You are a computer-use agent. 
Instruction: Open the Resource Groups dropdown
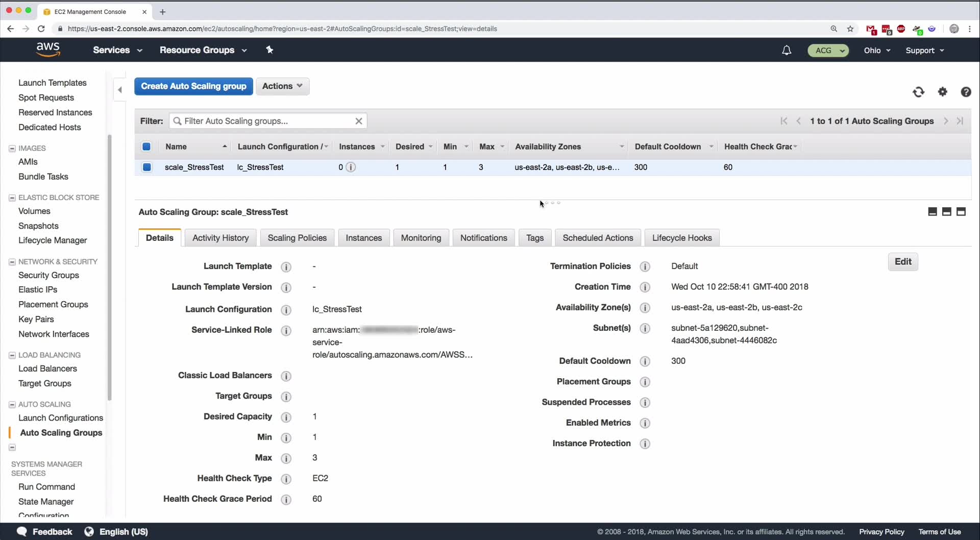coord(203,50)
